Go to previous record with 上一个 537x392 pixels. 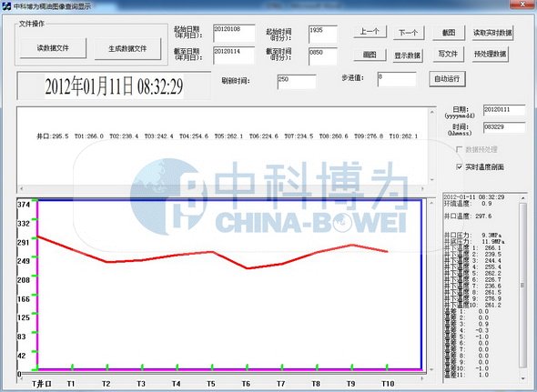(370, 32)
